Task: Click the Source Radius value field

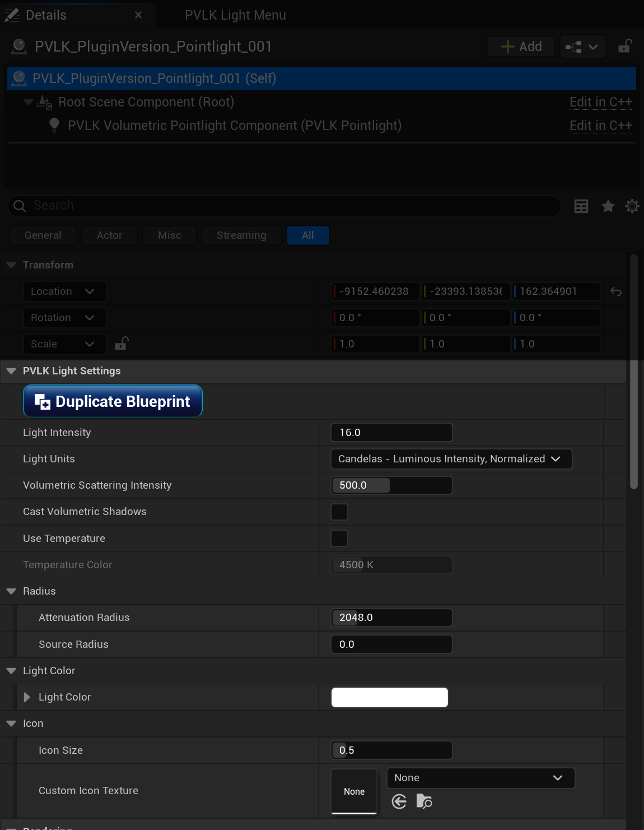Action: pyautogui.click(x=391, y=644)
